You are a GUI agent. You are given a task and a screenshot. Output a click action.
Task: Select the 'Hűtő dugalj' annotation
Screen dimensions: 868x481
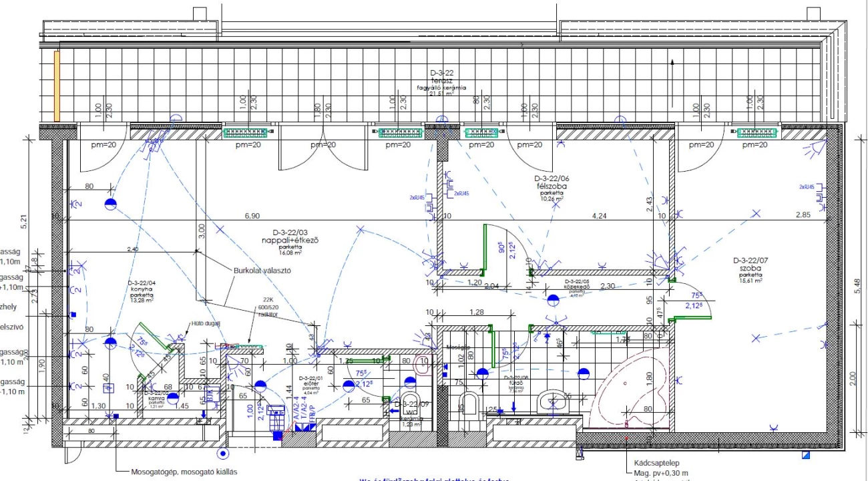point(204,323)
